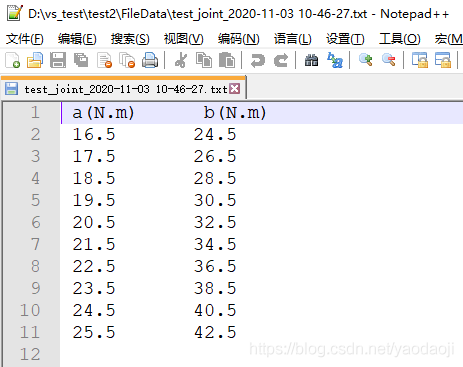
Task: Click the value 18.5 on line 4
Action: 94,179
